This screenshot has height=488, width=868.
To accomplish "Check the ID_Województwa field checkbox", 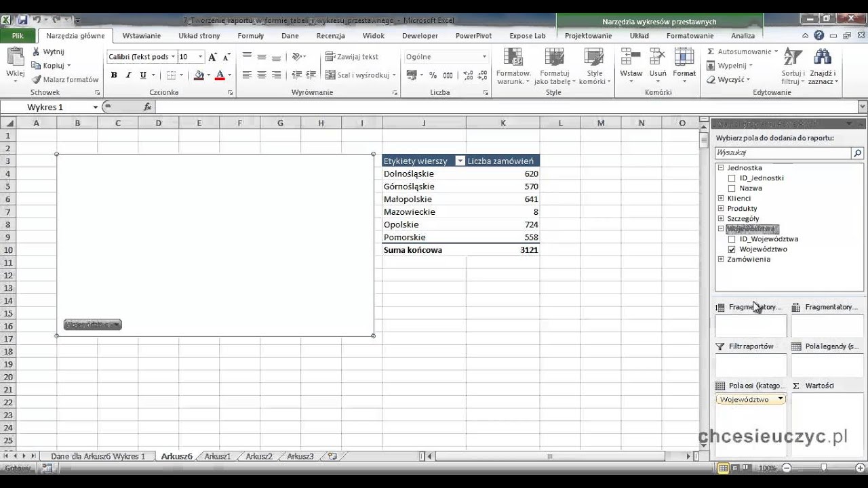I will click(732, 239).
